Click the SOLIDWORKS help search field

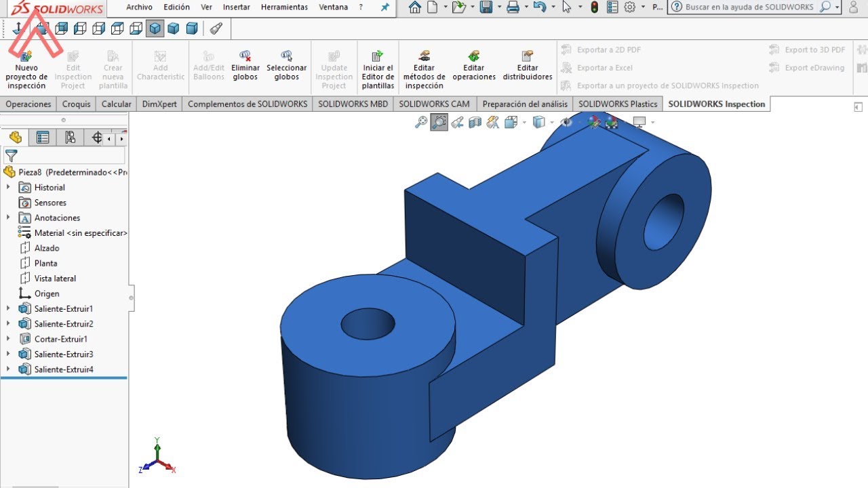point(749,7)
